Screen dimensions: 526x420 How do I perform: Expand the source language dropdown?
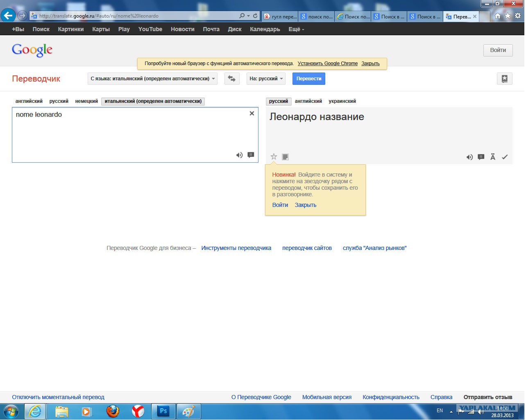tap(152, 79)
